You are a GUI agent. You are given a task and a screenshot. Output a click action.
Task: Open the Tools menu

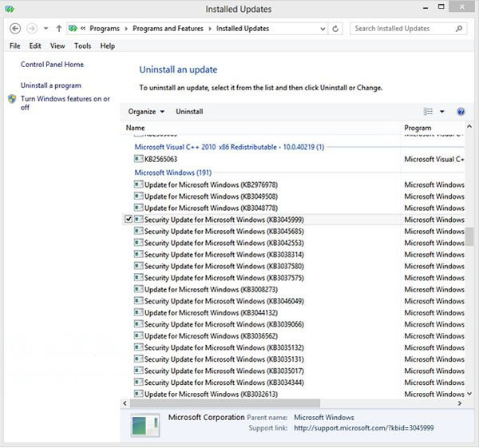[x=82, y=46]
